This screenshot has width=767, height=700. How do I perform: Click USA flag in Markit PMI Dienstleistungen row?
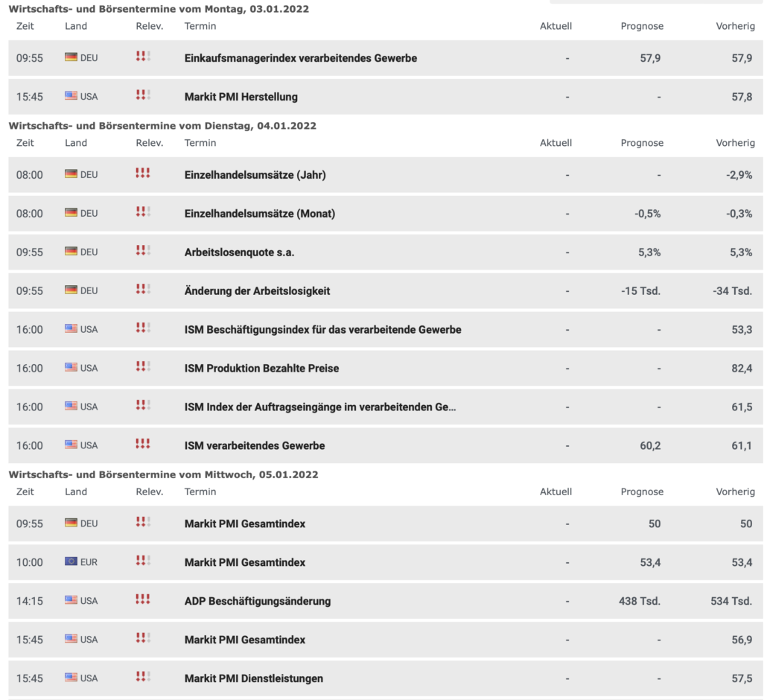point(71,678)
